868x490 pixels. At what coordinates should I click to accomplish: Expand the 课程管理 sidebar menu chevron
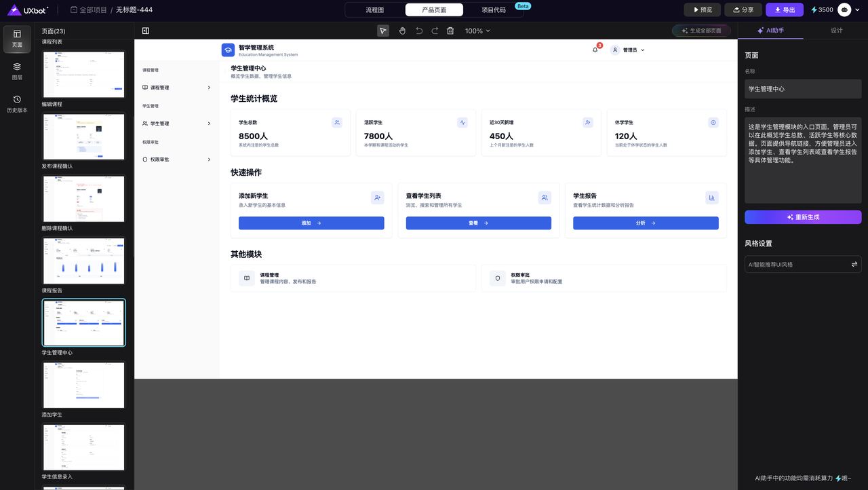pos(209,88)
